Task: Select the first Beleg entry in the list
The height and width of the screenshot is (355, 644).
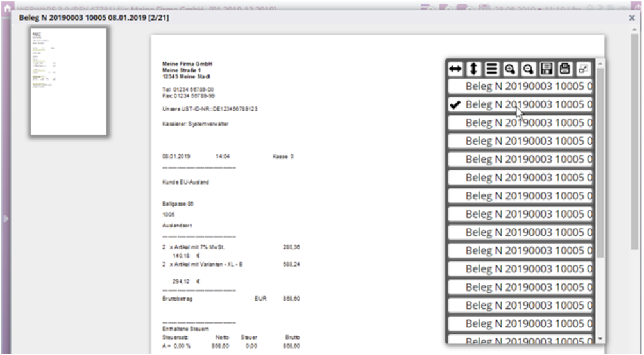Action: click(x=520, y=86)
